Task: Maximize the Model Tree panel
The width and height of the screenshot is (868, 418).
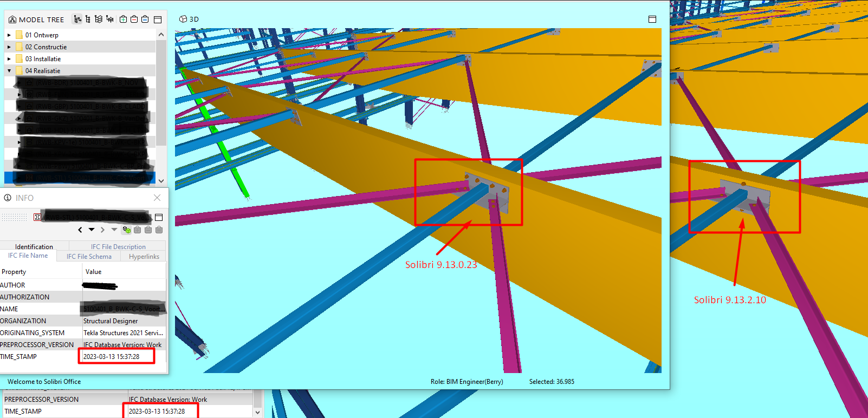Action: 158,19
